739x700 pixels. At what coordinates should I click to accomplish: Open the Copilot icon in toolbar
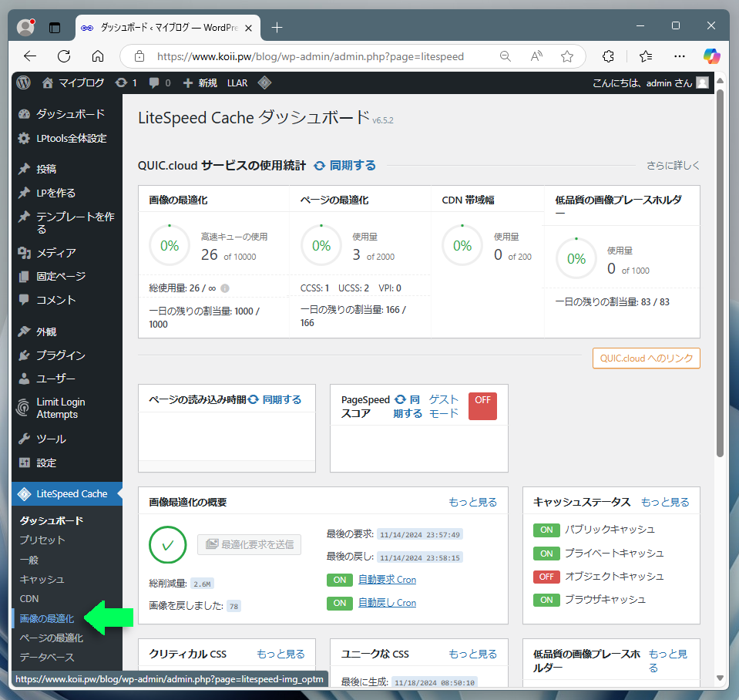click(x=712, y=56)
